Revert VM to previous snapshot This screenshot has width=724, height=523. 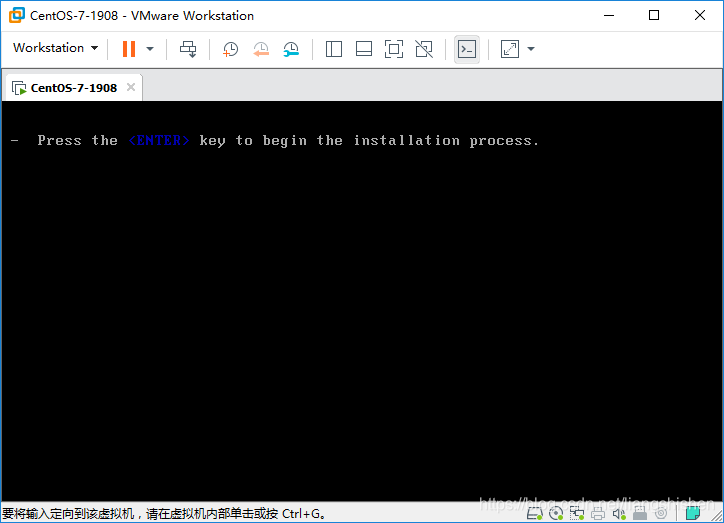tap(261, 48)
